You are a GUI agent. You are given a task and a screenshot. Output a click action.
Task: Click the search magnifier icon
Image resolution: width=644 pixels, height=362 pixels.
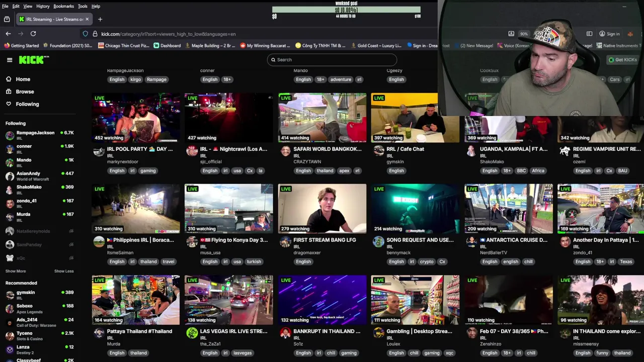pos(273,60)
